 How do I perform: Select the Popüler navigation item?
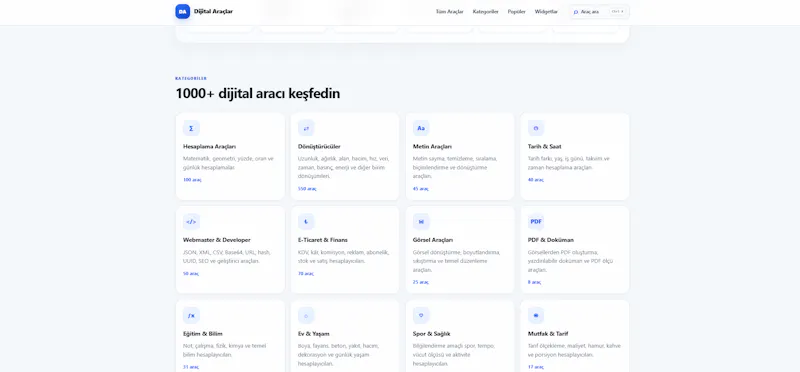(516, 12)
